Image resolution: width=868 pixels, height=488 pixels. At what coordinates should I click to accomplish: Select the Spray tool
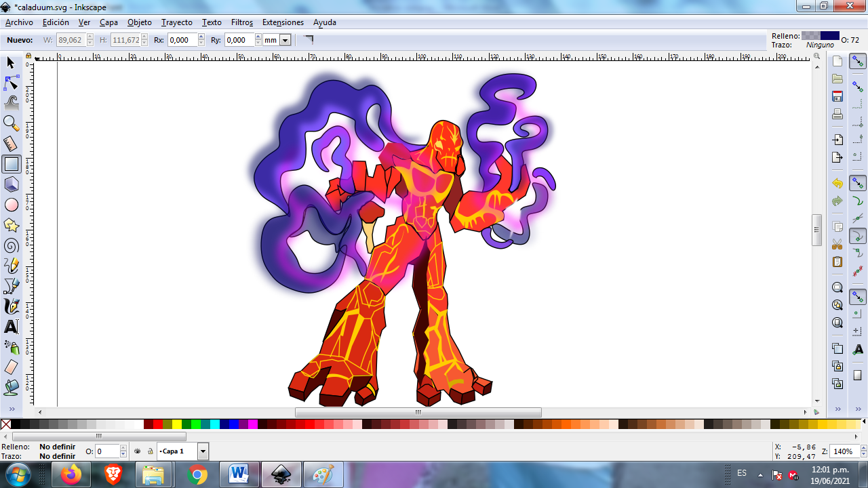point(11,347)
